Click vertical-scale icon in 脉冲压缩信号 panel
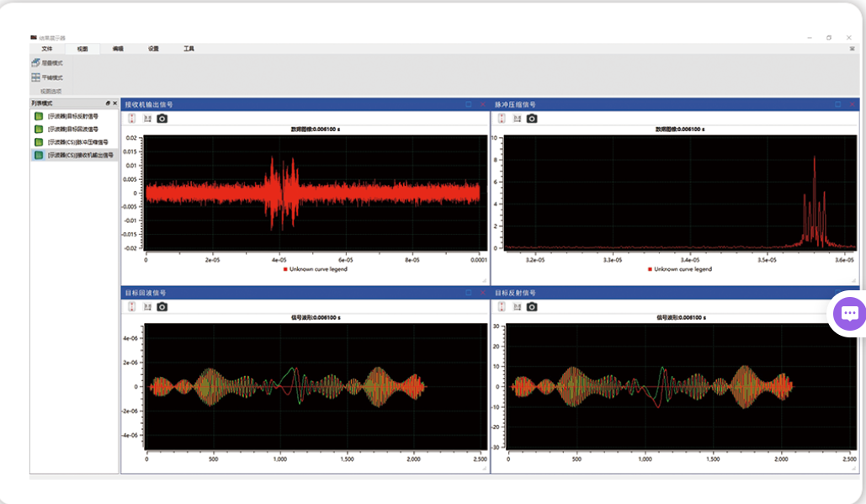This screenshot has height=504, width=866. pyautogui.click(x=502, y=119)
